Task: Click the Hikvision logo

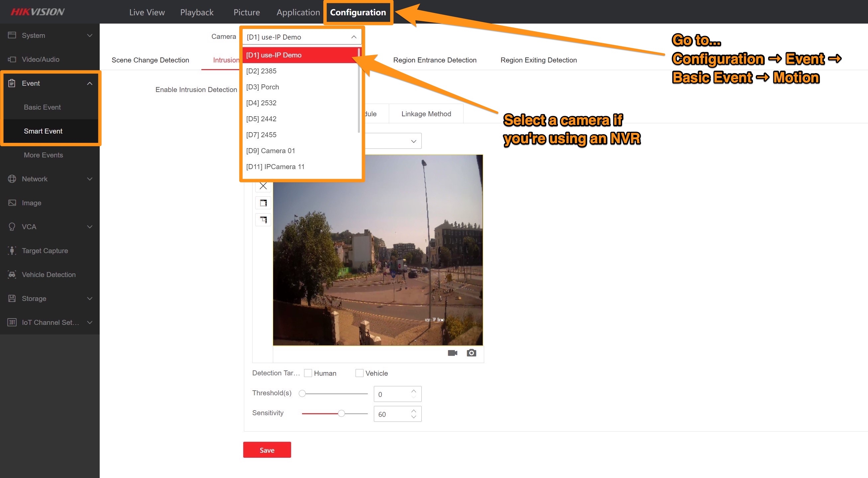Action: 38,12
